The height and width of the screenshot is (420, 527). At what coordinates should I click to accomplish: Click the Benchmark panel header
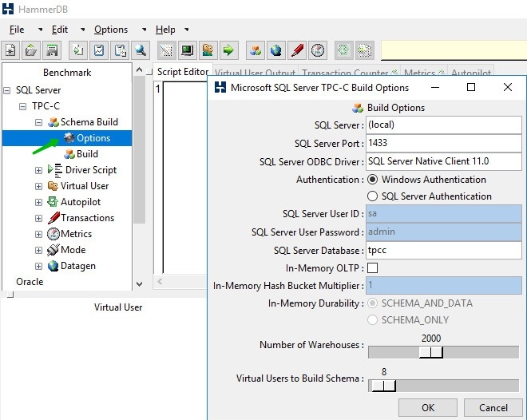click(x=67, y=73)
